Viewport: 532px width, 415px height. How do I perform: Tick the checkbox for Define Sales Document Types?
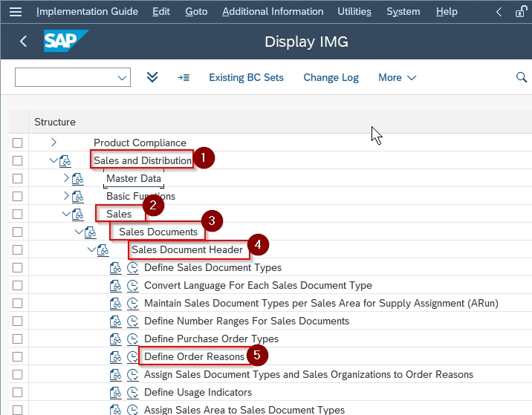(x=17, y=268)
